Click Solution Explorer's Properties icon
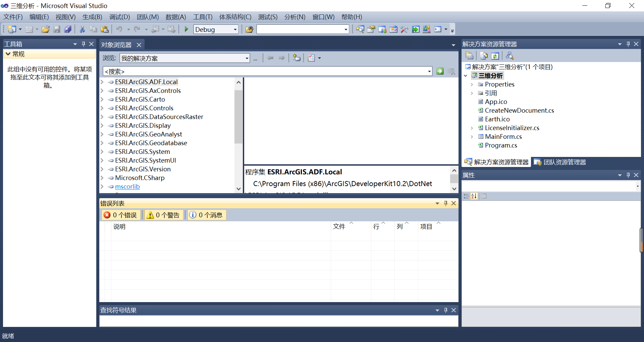Screen dimensions: 644x342 [x=469, y=56]
